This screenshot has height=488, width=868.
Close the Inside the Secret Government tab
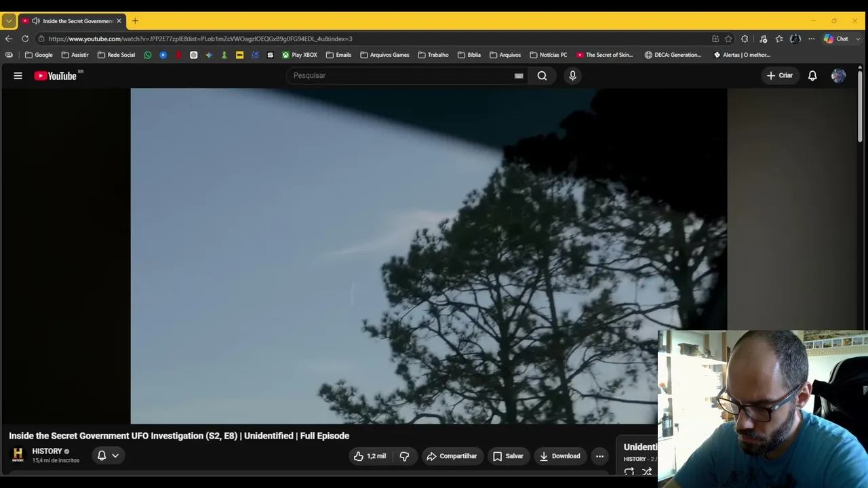(119, 21)
